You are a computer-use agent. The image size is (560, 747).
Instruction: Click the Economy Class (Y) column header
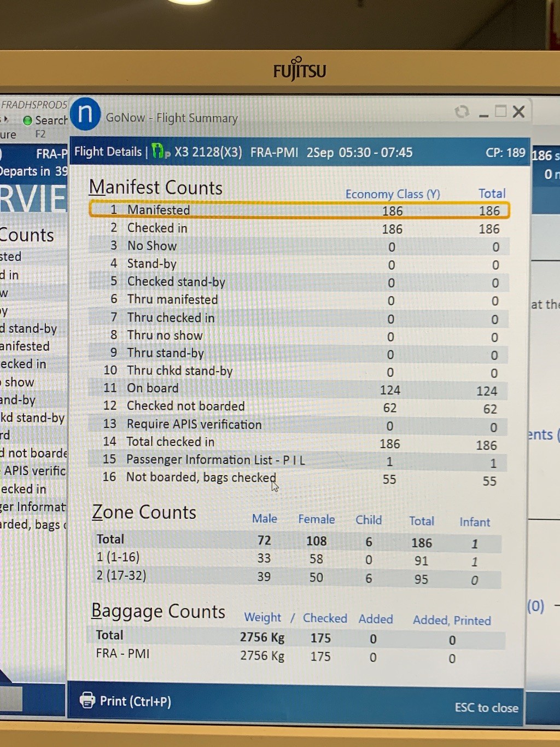tap(392, 194)
